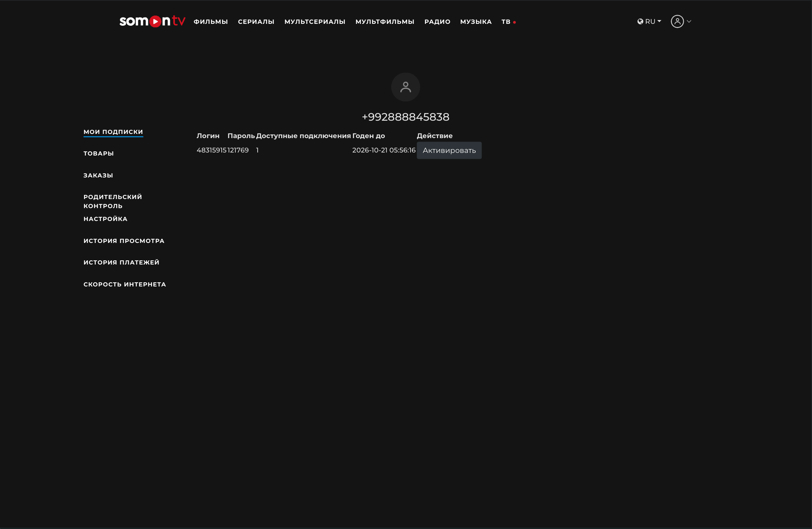
Task: Open Товары in sidebar
Action: coord(99,154)
